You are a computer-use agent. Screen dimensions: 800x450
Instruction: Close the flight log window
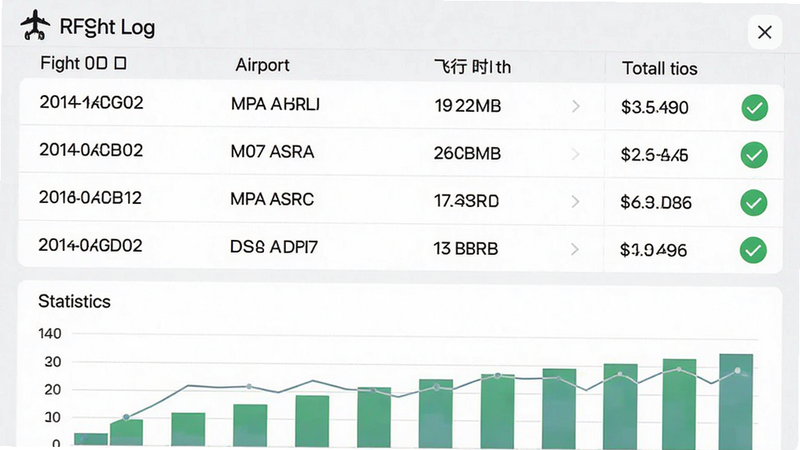[x=764, y=32]
